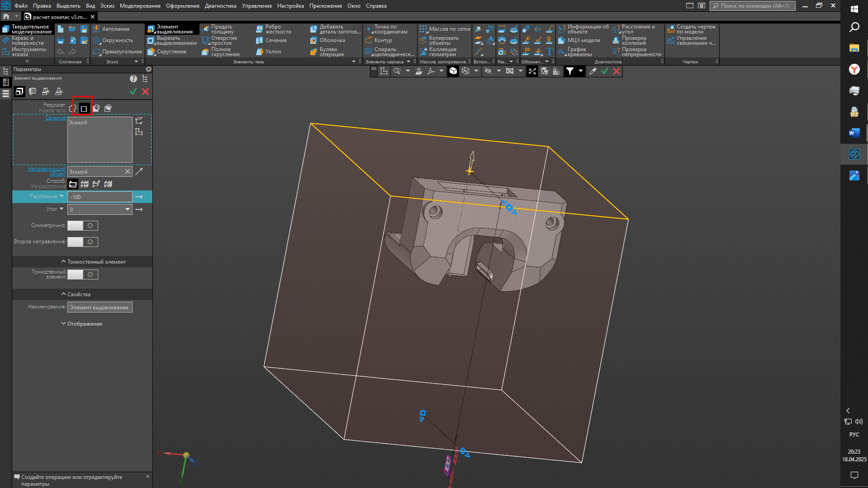The width and height of the screenshot is (868, 488).
Task: Click the Сечение link
Action: 55,118
